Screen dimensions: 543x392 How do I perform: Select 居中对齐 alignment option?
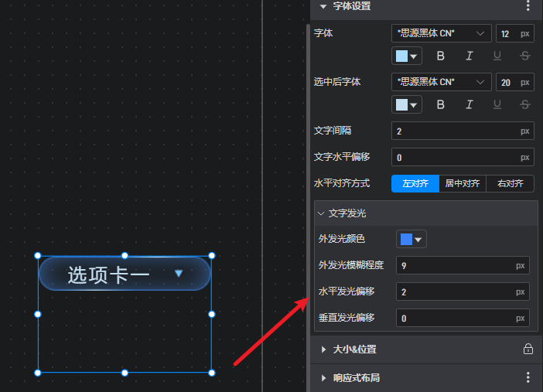pos(463,183)
